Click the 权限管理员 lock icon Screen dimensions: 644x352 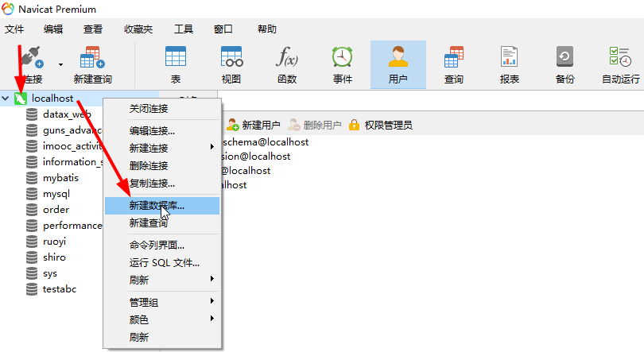354,125
